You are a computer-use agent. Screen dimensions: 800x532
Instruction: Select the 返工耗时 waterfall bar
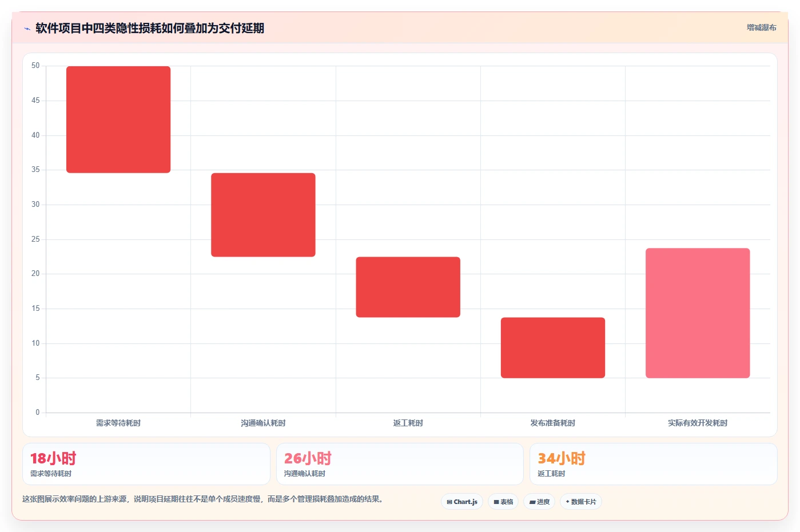[408, 287]
